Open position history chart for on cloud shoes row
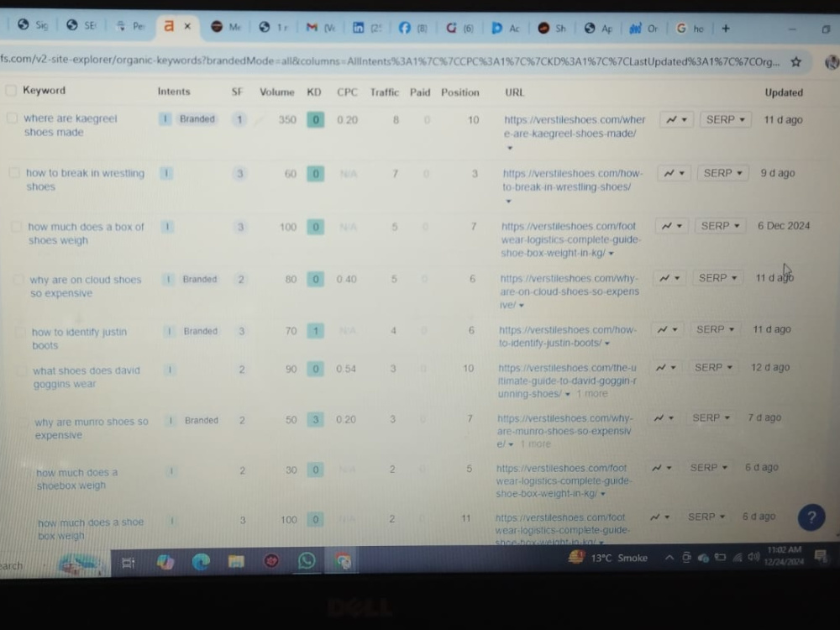Viewport: 840px width, 630px height. tap(669, 277)
